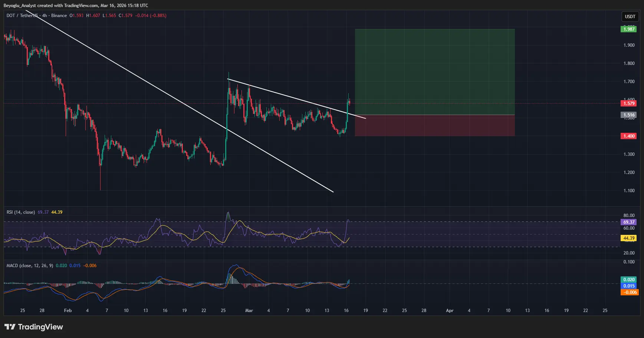
Task: Click the Apr label on time axis
Action: tap(450, 311)
